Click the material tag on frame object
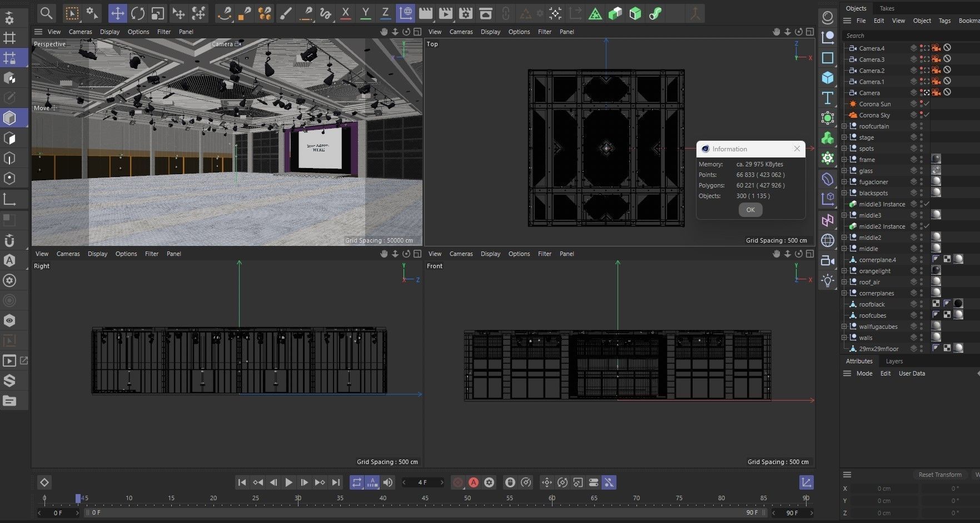Screen dimensions: 980x523 (936, 159)
